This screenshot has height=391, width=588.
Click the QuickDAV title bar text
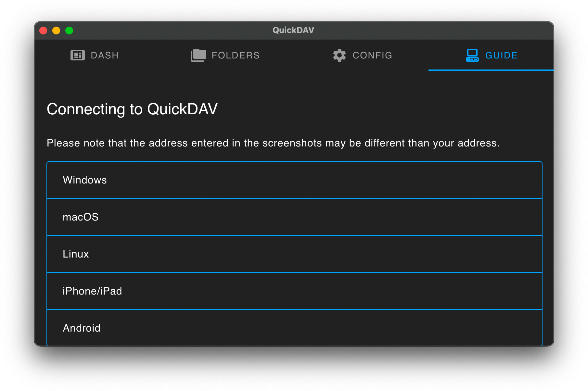click(293, 30)
